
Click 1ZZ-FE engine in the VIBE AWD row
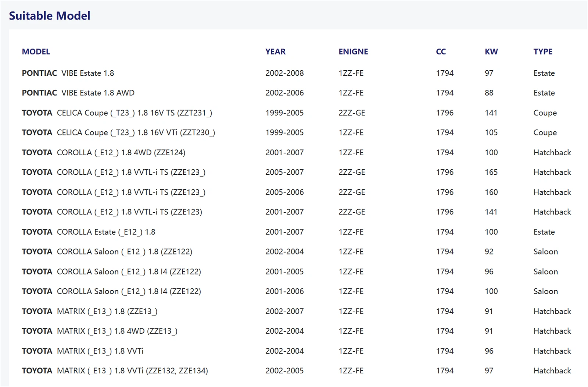(351, 93)
